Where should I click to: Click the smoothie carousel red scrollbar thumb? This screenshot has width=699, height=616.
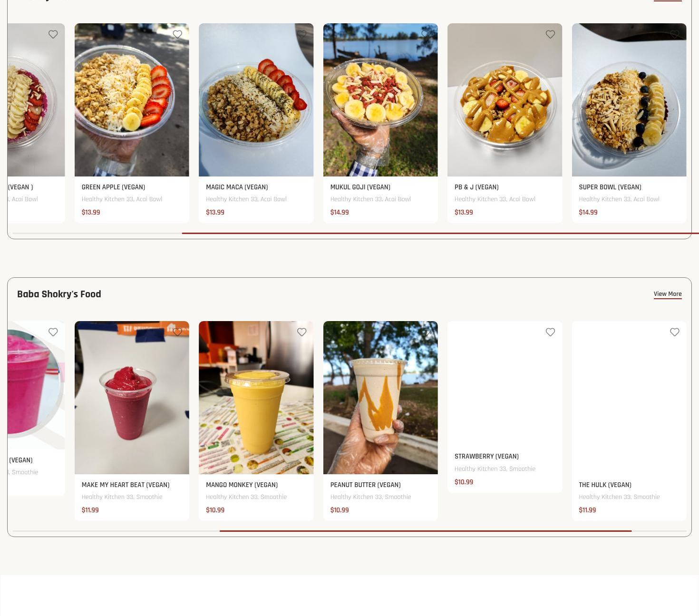pyautogui.click(x=425, y=531)
